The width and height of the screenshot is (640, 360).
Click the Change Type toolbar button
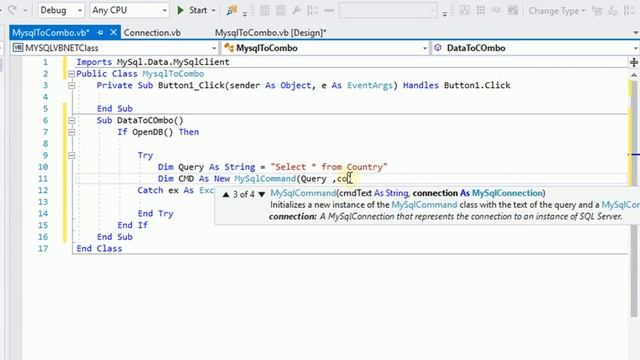[557, 11]
